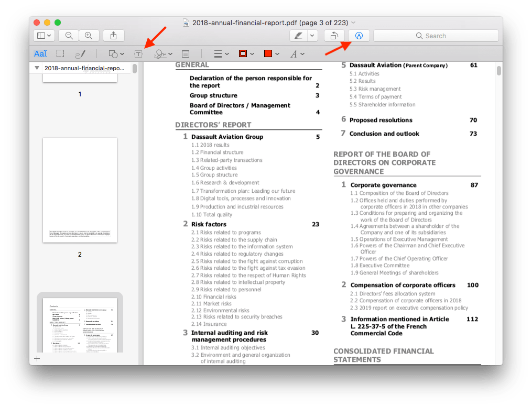The height and width of the screenshot is (407, 532).
Task: Insert a text box with the Text tool
Action: click(x=138, y=53)
